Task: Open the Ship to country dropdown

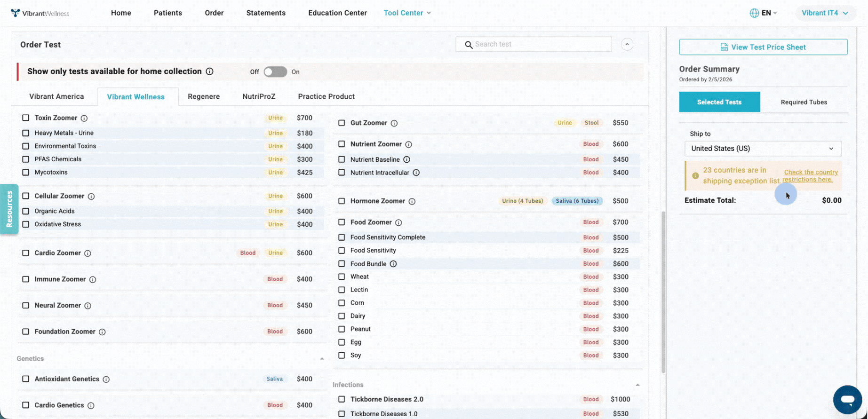Action: coord(763,149)
